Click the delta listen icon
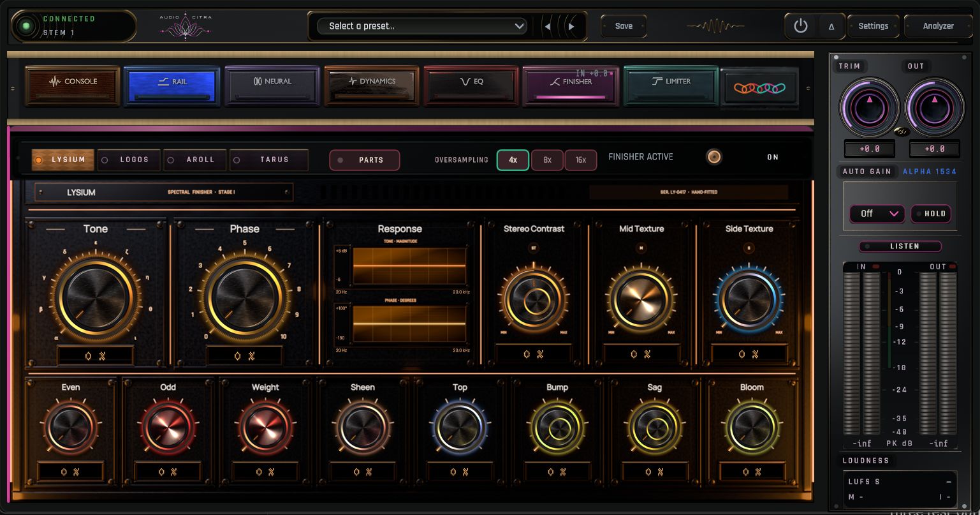This screenshot has width=980, height=515. coord(831,27)
